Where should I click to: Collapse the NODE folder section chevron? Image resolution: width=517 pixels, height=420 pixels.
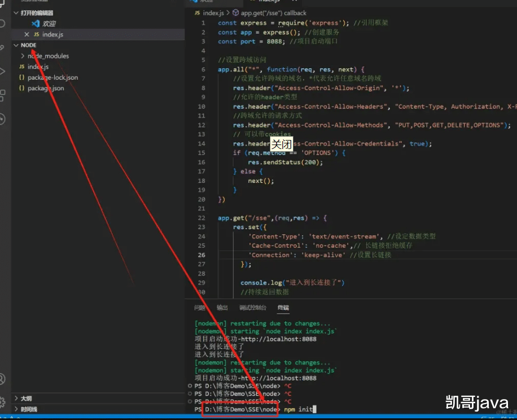click(x=16, y=45)
